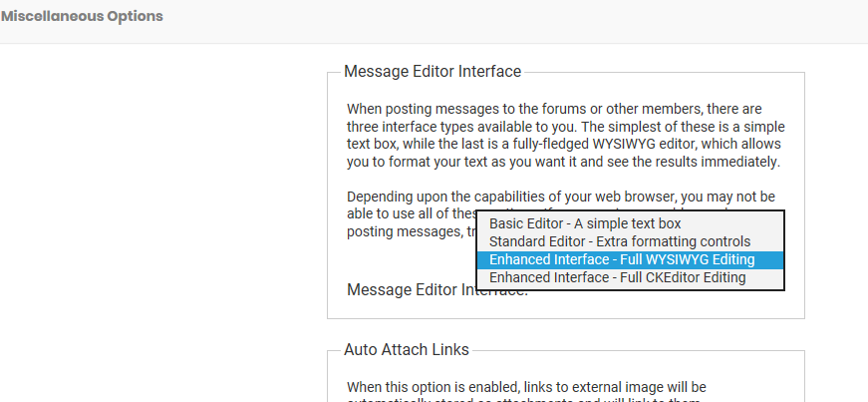Pick Enhanced Interface - Full CKEditor Editing
868x402 pixels.
tap(617, 277)
